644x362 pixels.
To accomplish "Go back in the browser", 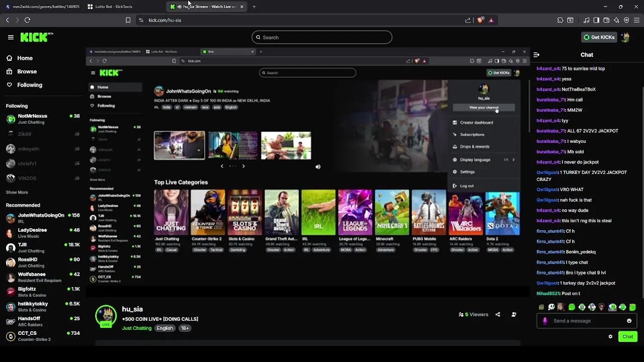I will (x=7, y=20).
